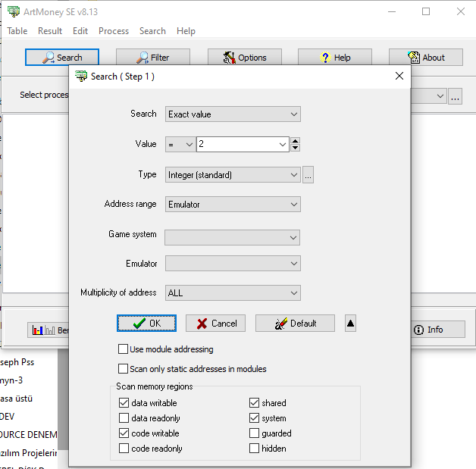Click the 'DEV' item in background list
Screen dimensions: 476x469
click(8, 416)
